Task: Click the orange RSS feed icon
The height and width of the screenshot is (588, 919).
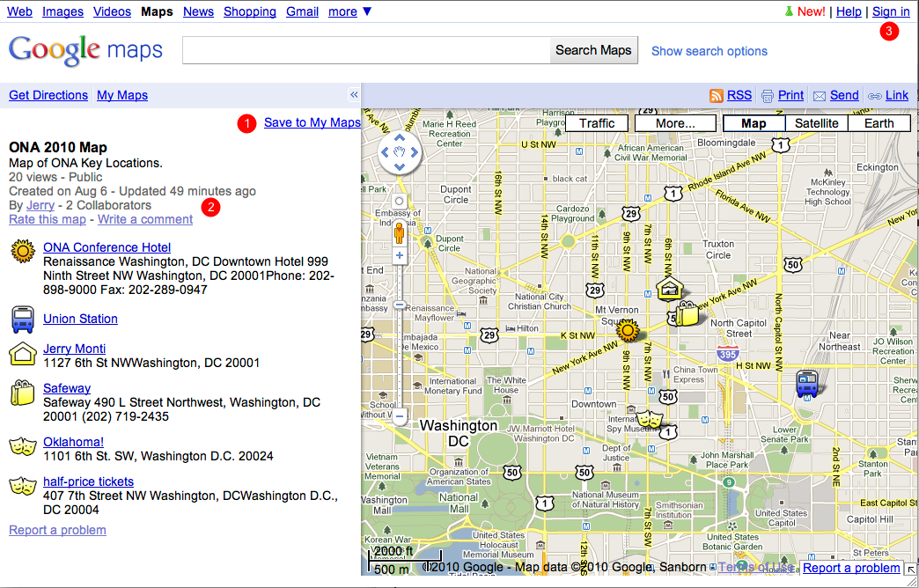Action: coord(717,96)
